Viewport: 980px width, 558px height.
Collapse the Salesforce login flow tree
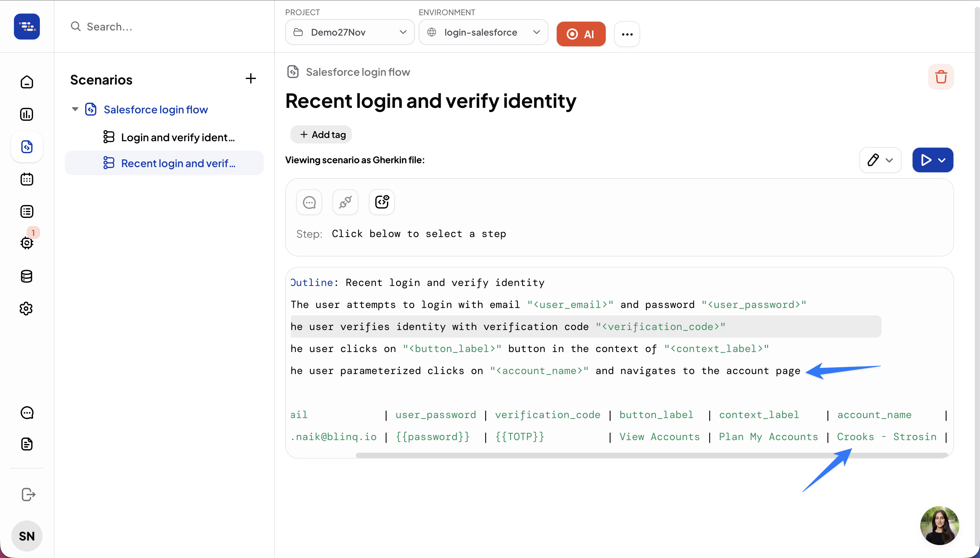tap(75, 109)
